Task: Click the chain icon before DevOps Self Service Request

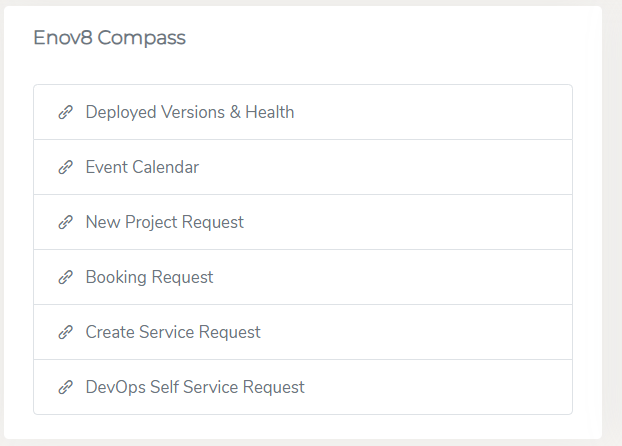Action: coord(66,387)
